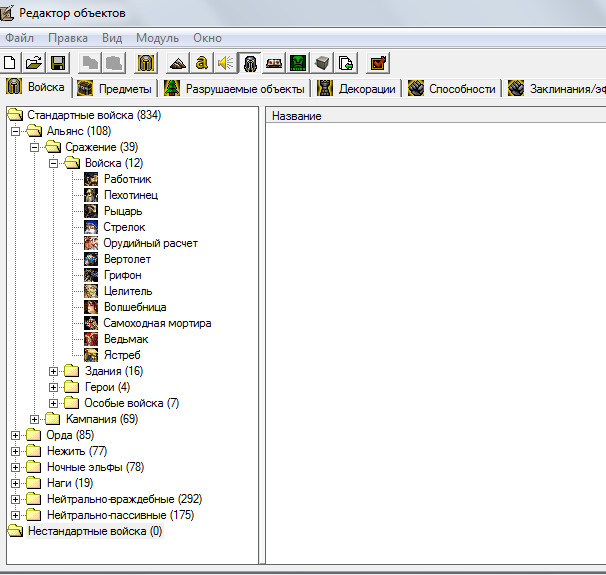The width and height of the screenshot is (606, 575).
Task: Click the Волшебница unit portrait icon
Action: [91, 307]
